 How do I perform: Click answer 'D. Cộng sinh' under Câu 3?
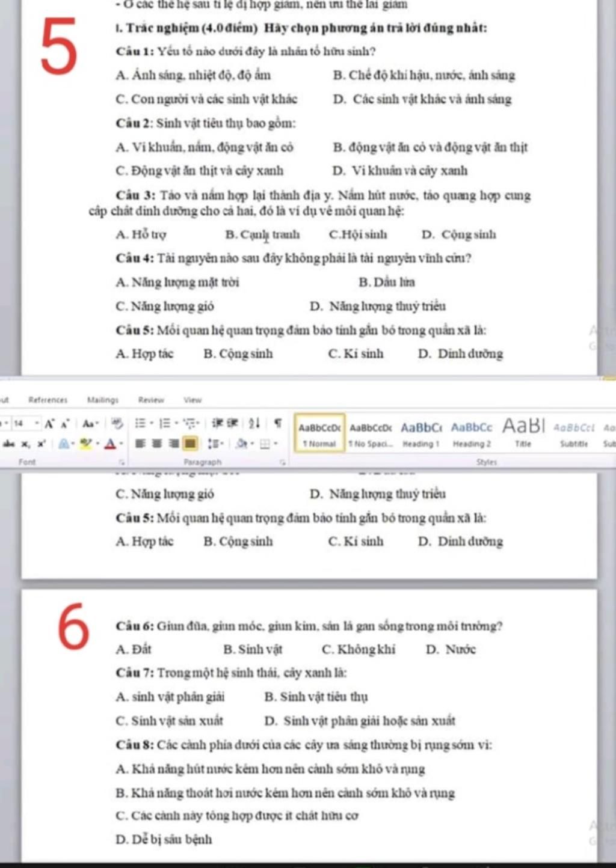point(459,234)
